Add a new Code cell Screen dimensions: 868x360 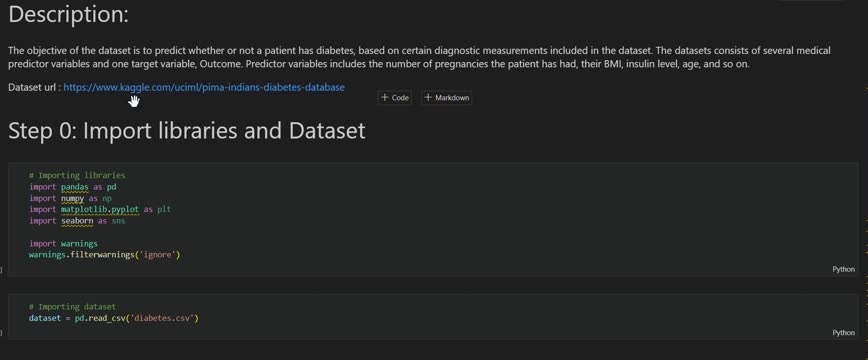coord(395,98)
